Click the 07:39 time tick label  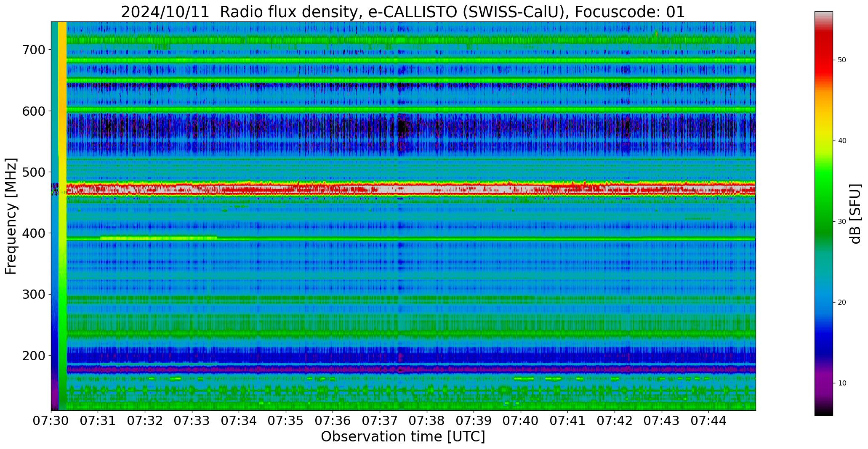point(474,420)
